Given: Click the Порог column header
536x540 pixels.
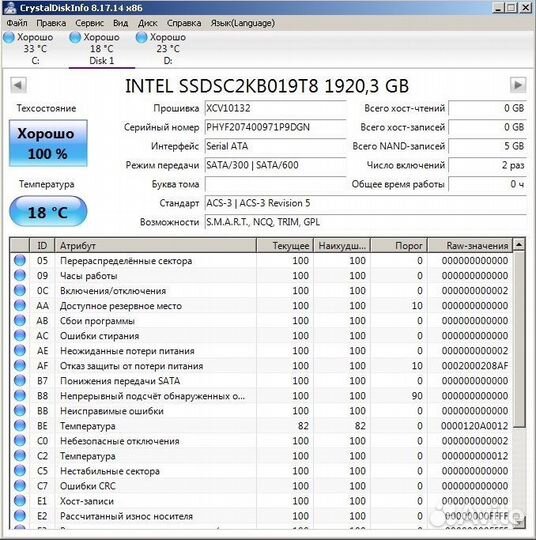Looking at the screenshot, I should [x=399, y=246].
